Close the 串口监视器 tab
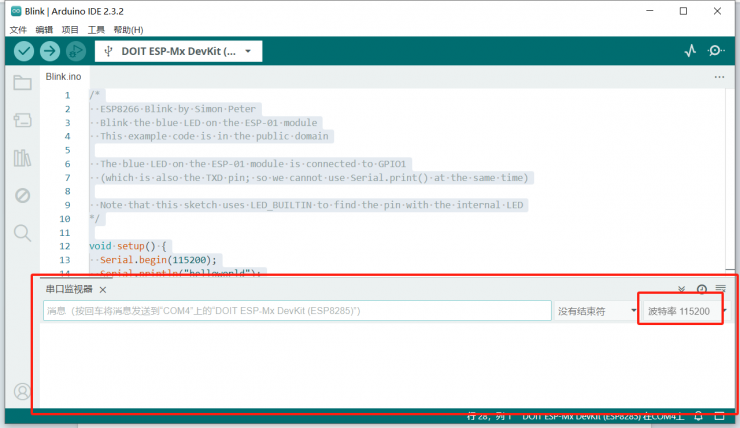This screenshot has width=740, height=428. (103, 289)
